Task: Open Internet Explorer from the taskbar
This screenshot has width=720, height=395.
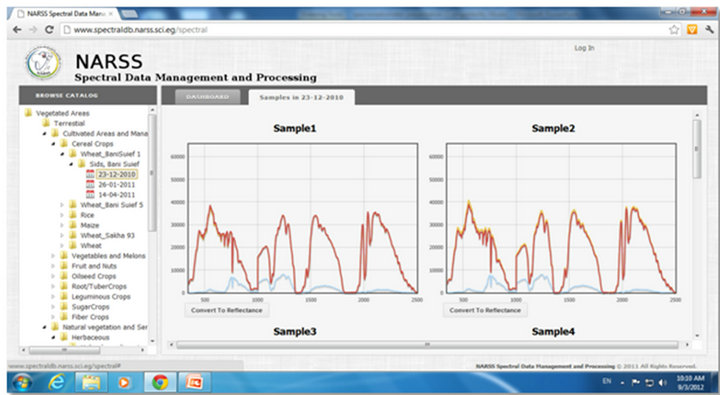Action: click(x=57, y=382)
